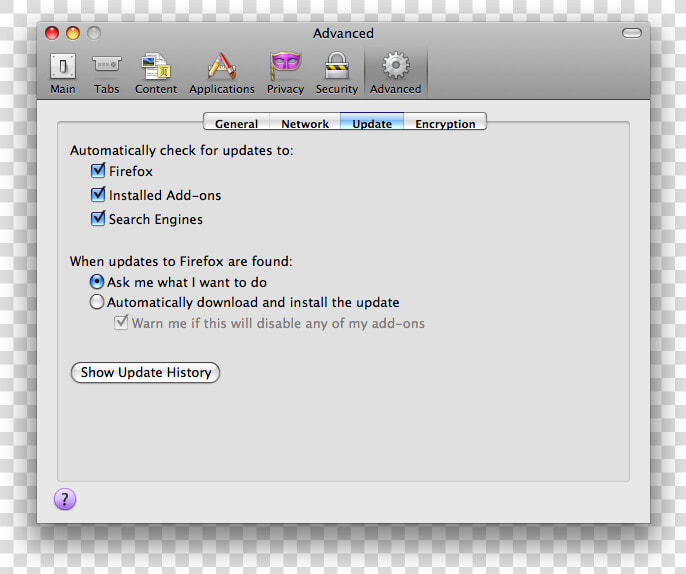Click the 'Advanced' window title text
The image size is (686, 574).
click(343, 33)
